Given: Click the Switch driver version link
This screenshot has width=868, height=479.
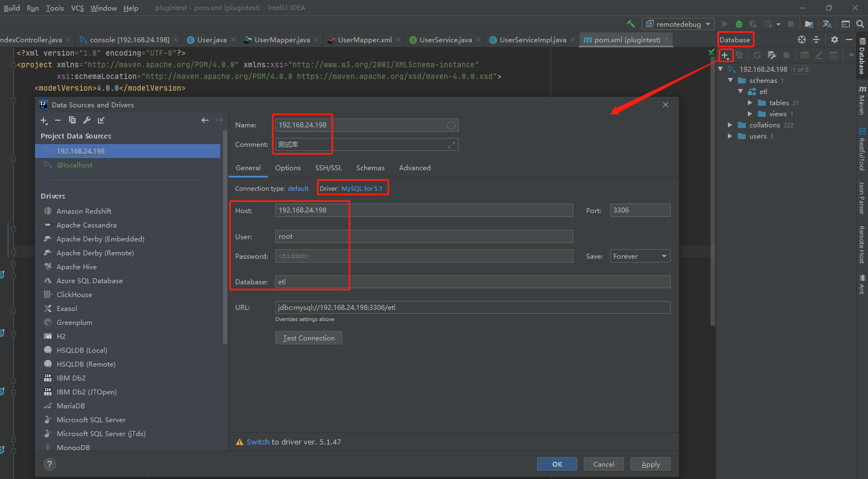Looking at the screenshot, I should point(258,442).
